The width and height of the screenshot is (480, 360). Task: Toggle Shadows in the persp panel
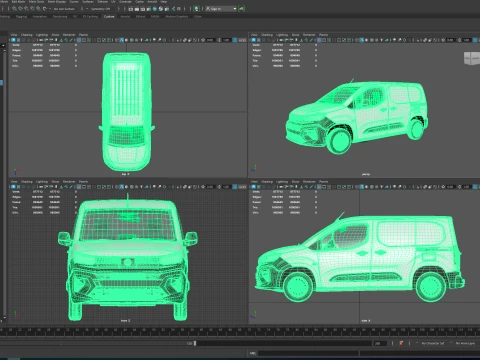(x=386, y=40)
